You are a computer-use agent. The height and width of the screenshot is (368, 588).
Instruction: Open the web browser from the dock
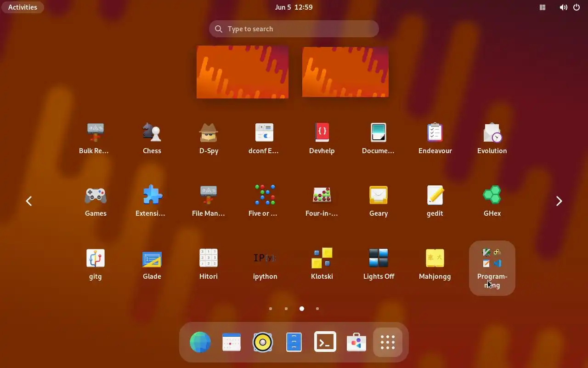pyautogui.click(x=200, y=342)
